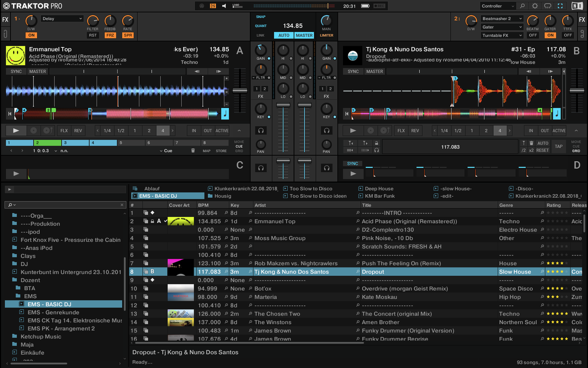
Task: Enable beat tick headphone icon in Deck B grid panel
Action: (x=376, y=150)
